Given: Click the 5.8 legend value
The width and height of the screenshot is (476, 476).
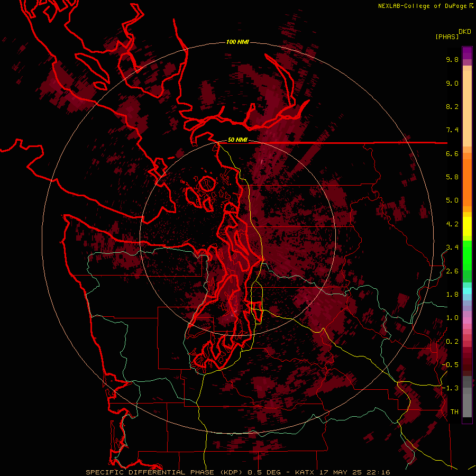Looking at the screenshot, I should click(452, 177).
